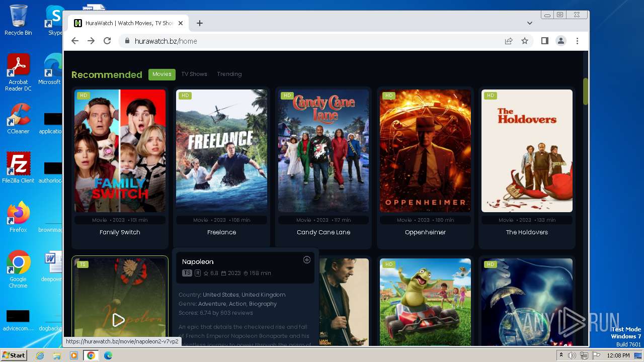This screenshot has width=644, height=362.
Task: Open Internet Explorer from taskbar
Action: 40,355
